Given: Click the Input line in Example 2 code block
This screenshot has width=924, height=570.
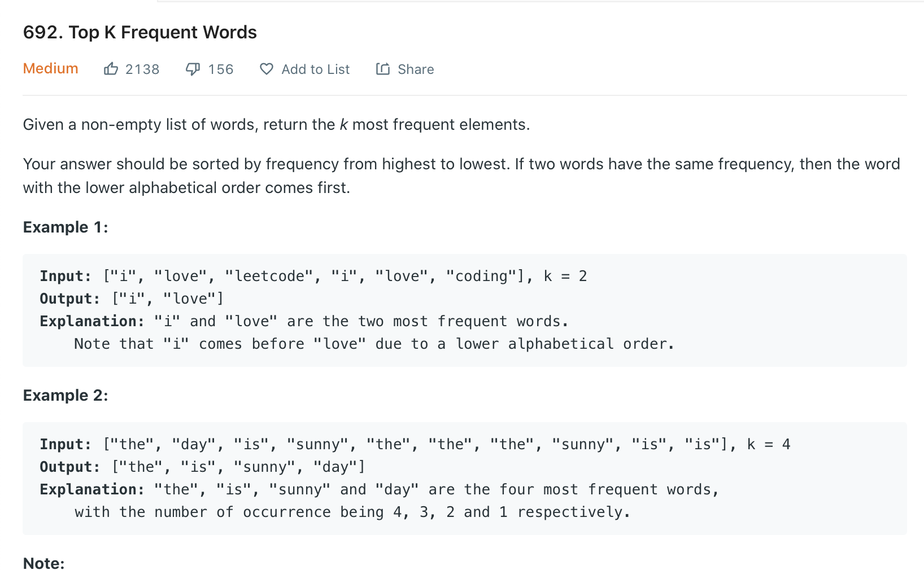Looking at the screenshot, I should point(415,444).
